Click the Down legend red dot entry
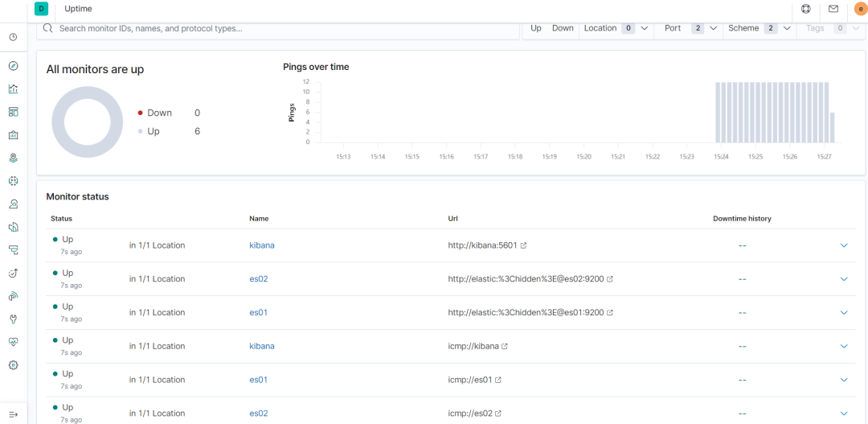Image resolution: width=868 pixels, height=424 pixels. 169,113
